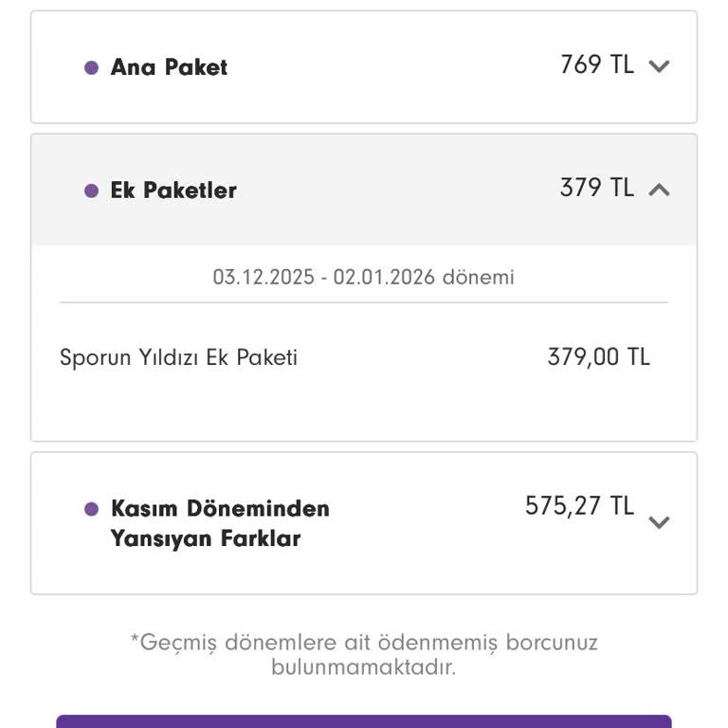Click the Ek Paketler expanded content card
This screenshot has height=728, width=728.
pyautogui.click(x=363, y=408)
